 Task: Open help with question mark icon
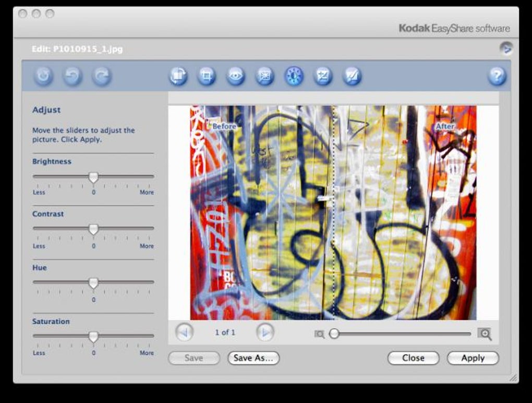(497, 75)
